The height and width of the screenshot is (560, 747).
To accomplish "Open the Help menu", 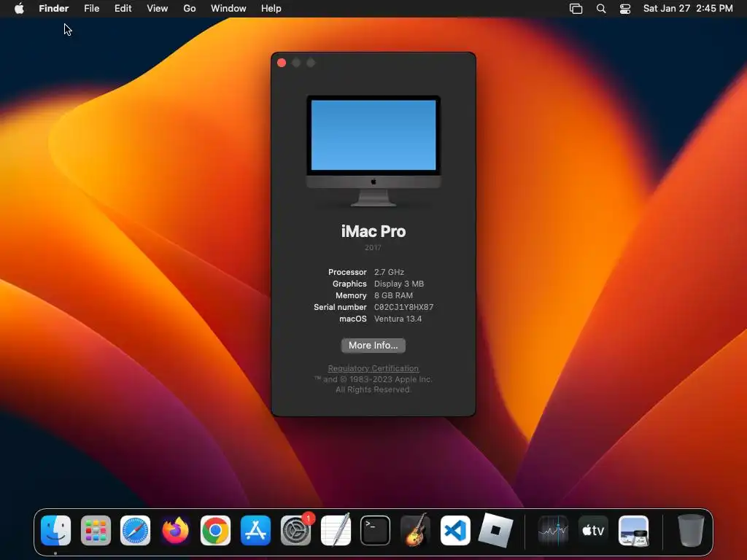I will pyautogui.click(x=271, y=9).
